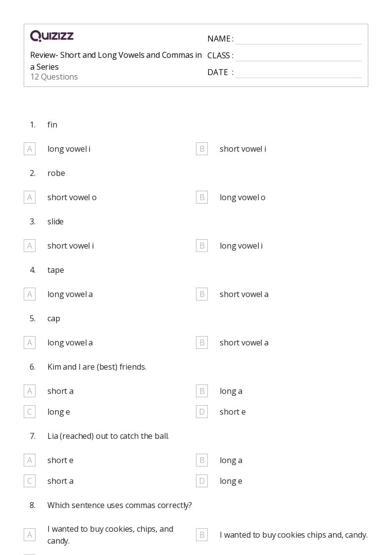Choose box D long e for question 7
Viewport: 392px width, 555px height.
pyautogui.click(x=202, y=481)
